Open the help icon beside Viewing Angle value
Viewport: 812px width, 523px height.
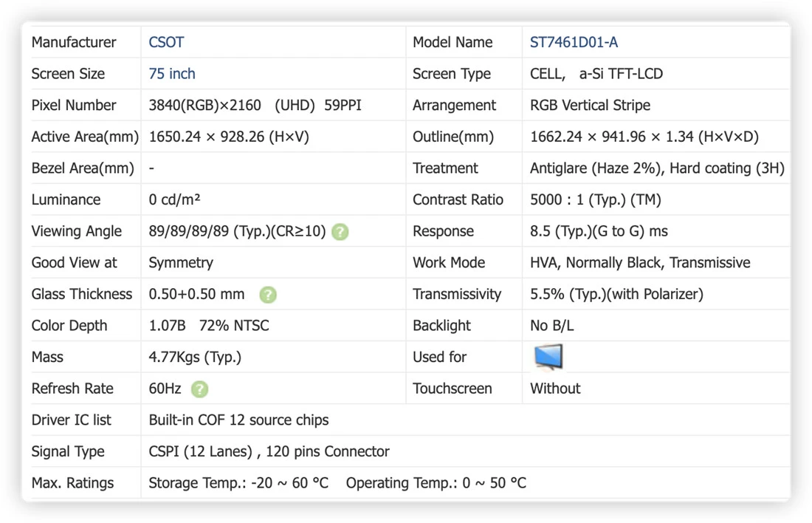340,232
